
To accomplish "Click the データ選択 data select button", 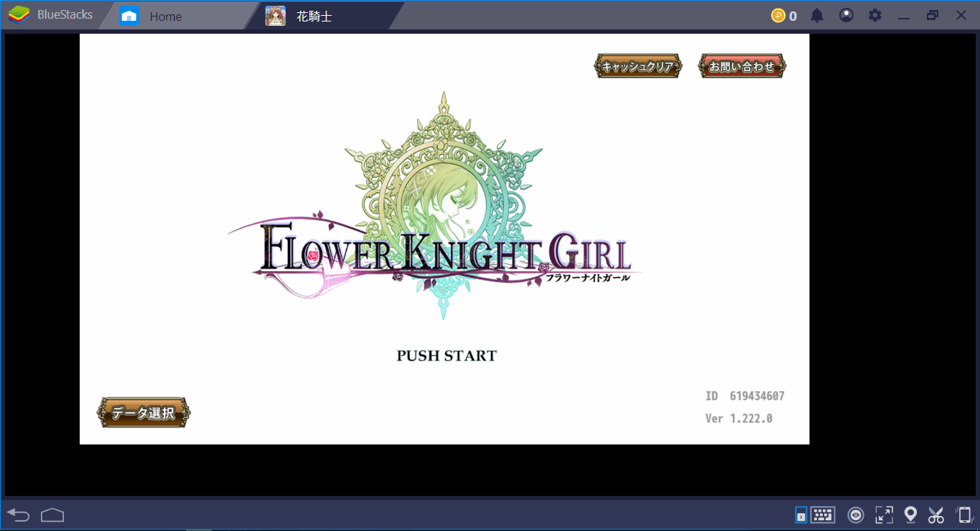I will [x=144, y=413].
